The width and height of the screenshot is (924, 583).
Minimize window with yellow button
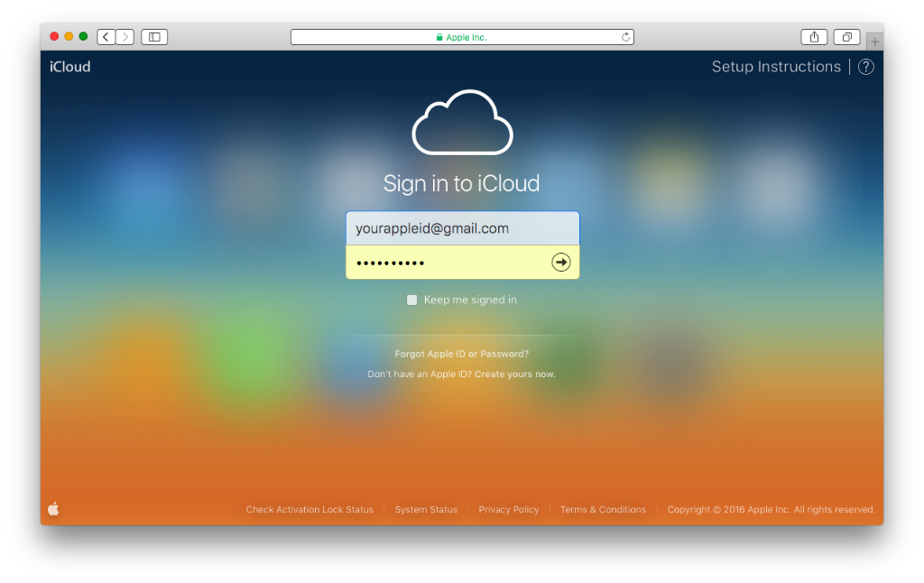[x=69, y=36]
